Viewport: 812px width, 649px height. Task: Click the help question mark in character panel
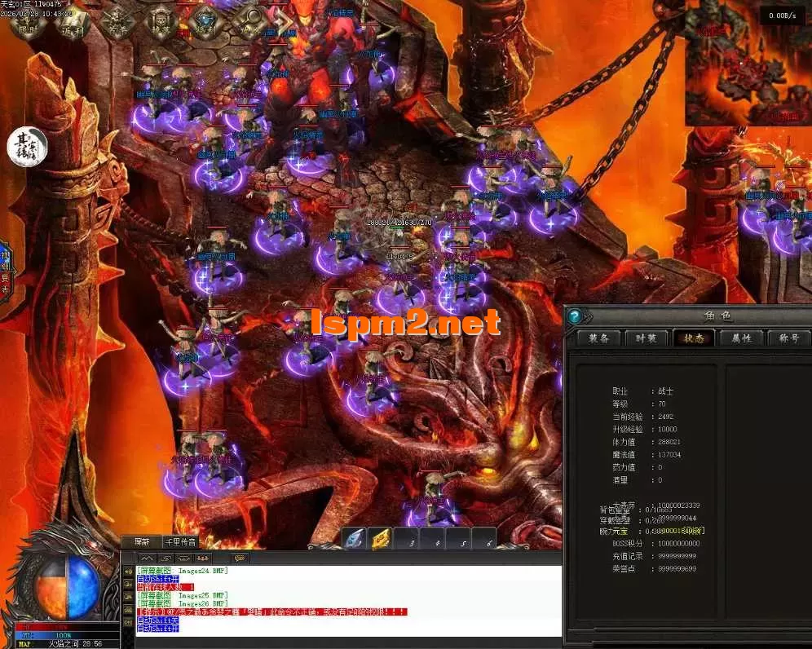pos(575,316)
